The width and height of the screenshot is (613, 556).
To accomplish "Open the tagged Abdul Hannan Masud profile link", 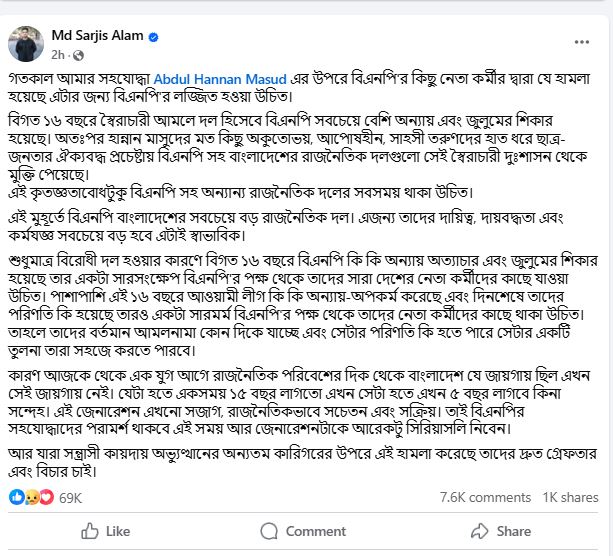I will click(x=220, y=79).
